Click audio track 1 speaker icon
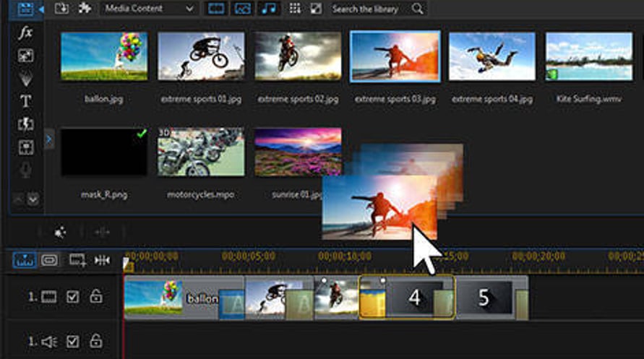The height and width of the screenshot is (359, 644). point(49,342)
